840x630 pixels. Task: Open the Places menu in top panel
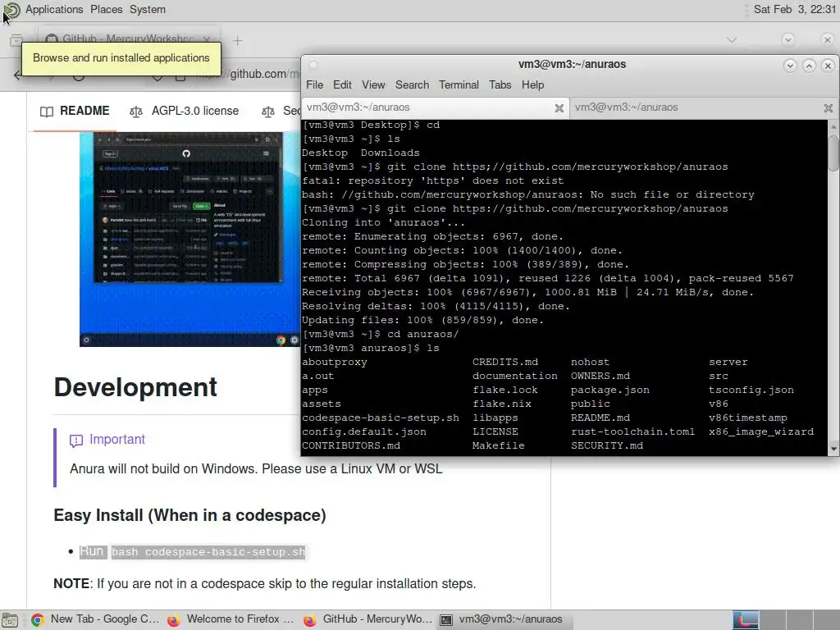pos(106,9)
